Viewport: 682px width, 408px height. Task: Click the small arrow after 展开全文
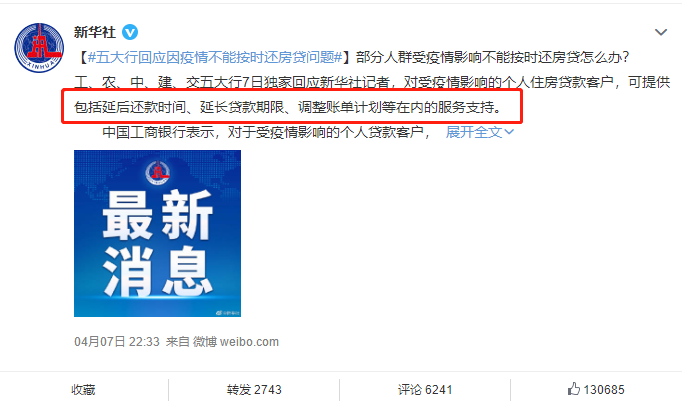pos(509,132)
